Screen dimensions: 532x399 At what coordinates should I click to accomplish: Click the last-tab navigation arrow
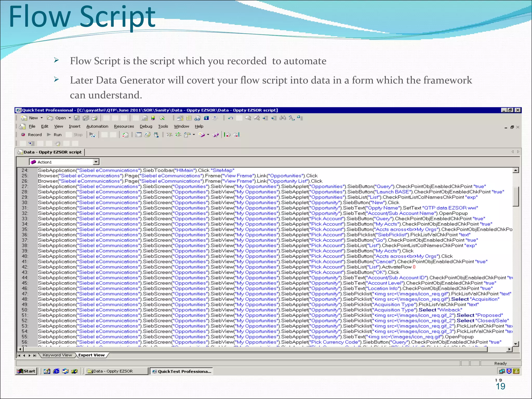(x=35, y=355)
